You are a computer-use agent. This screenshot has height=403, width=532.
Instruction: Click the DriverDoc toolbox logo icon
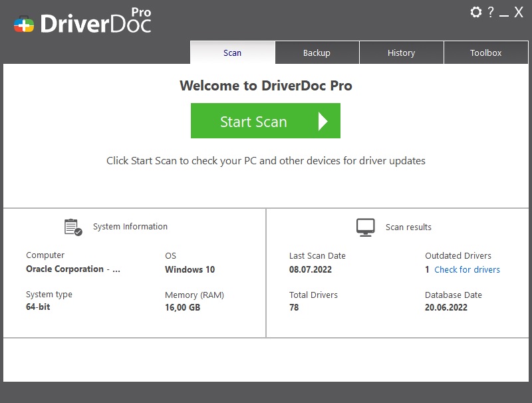click(24, 25)
